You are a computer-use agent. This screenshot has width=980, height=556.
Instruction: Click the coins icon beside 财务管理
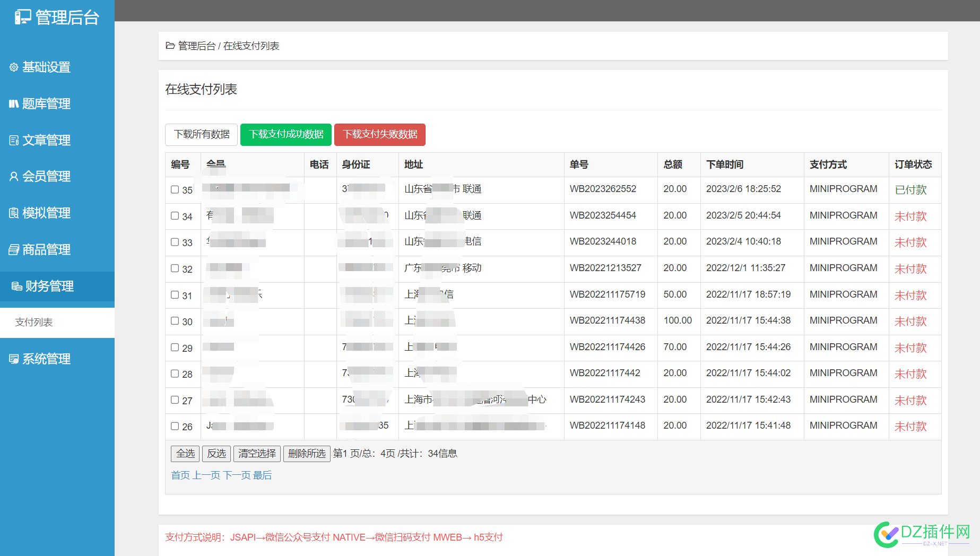[17, 286]
